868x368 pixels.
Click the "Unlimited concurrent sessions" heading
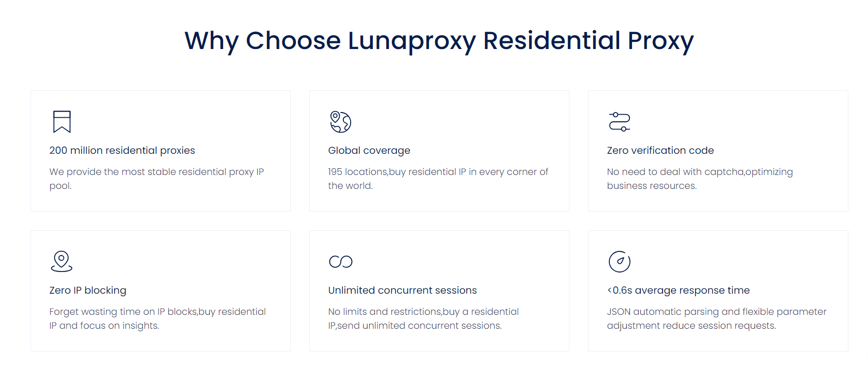(402, 290)
